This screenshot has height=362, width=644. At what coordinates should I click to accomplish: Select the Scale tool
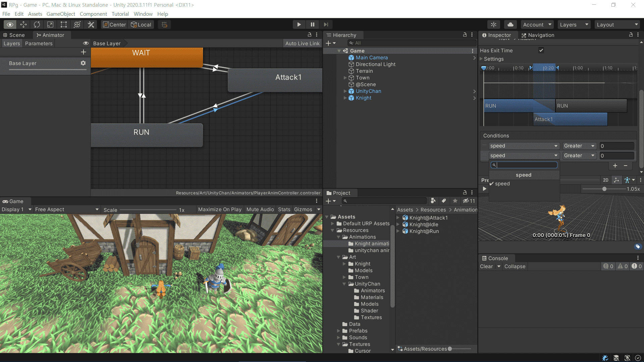click(x=50, y=24)
